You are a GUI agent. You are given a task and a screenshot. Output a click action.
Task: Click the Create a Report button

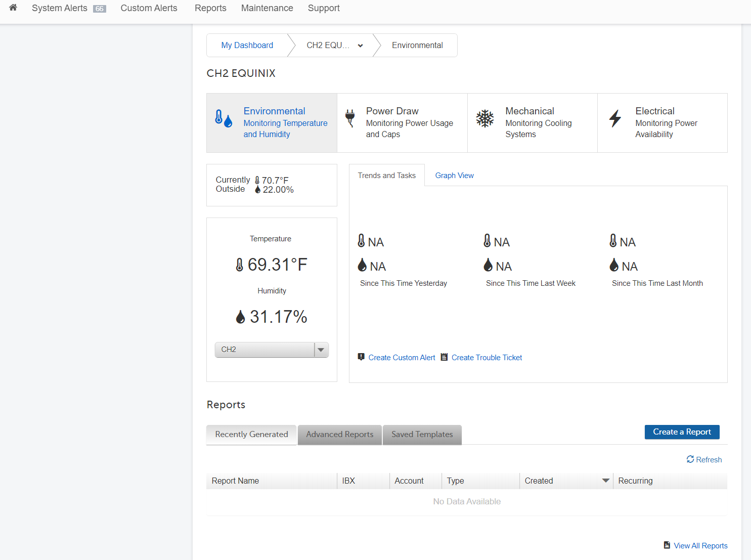(682, 432)
